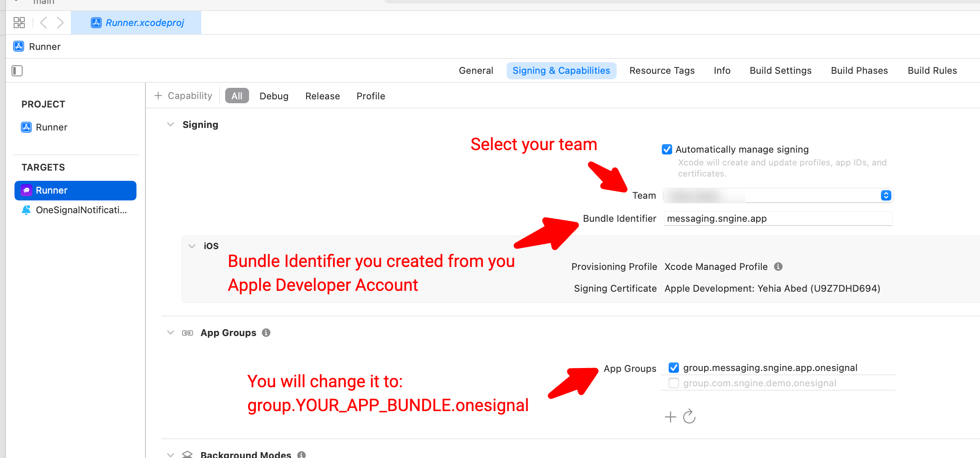Click the App Groups info icon
The width and height of the screenshot is (980, 458).
click(266, 333)
